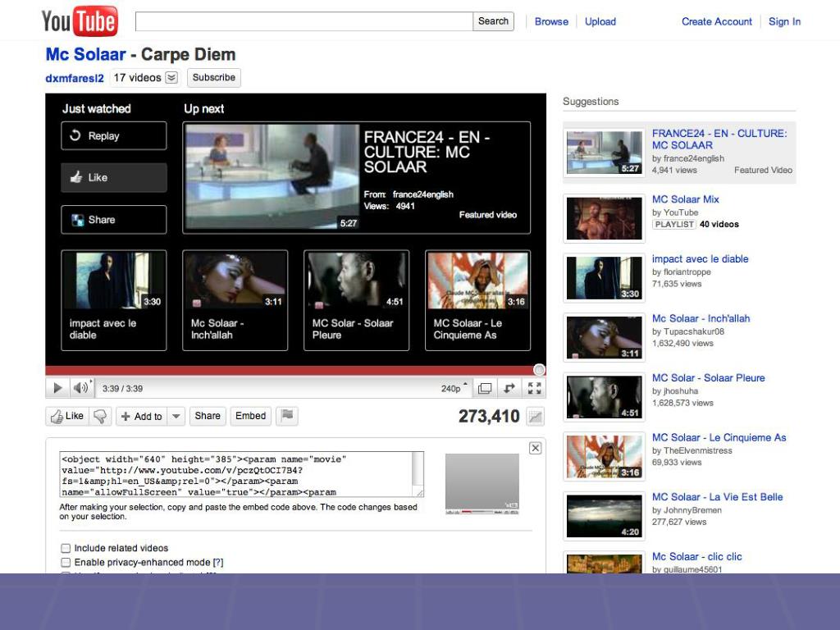The image size is (840, 630).
Task: Open the Mc Solaar - Inch'allah end-screen card
Action: 235,300
